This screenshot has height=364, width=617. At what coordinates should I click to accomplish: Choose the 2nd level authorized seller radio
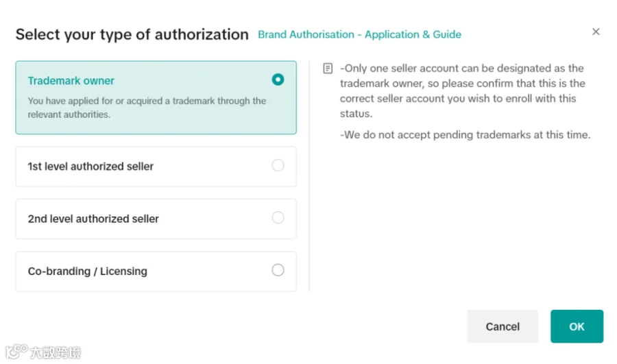(278, 217)
